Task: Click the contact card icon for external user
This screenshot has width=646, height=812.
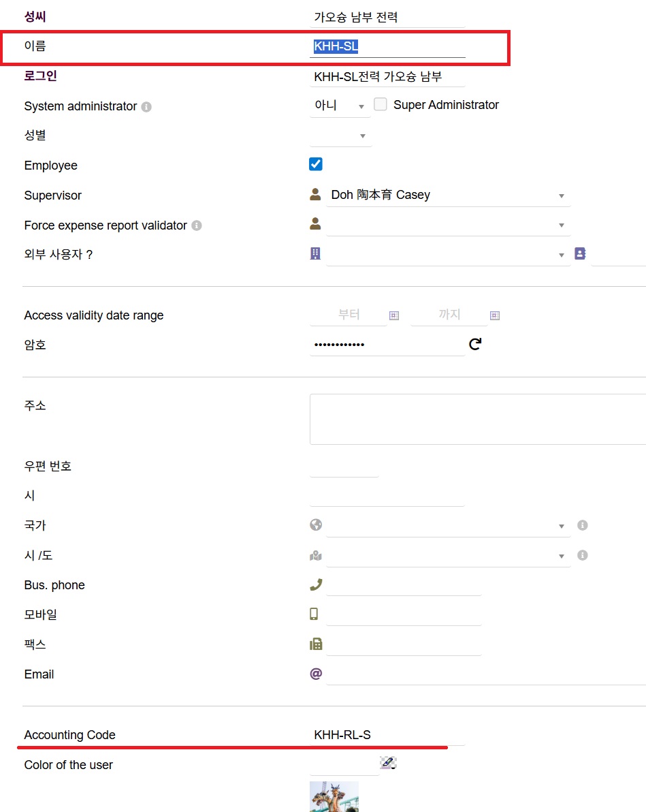Action: click(x=580, y=254)
